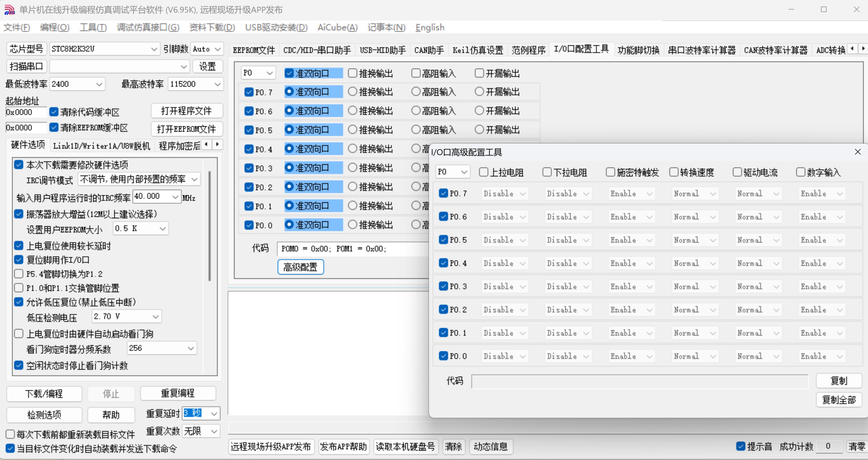The image size is (868, 460).
Task: Switch language via English menu
Action: [430, 27]
